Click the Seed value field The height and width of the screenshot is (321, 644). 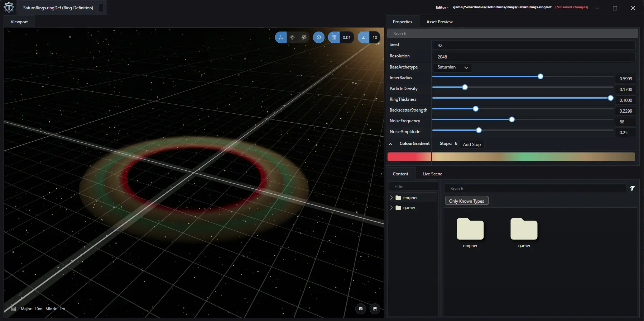click(x=534, y=45)
